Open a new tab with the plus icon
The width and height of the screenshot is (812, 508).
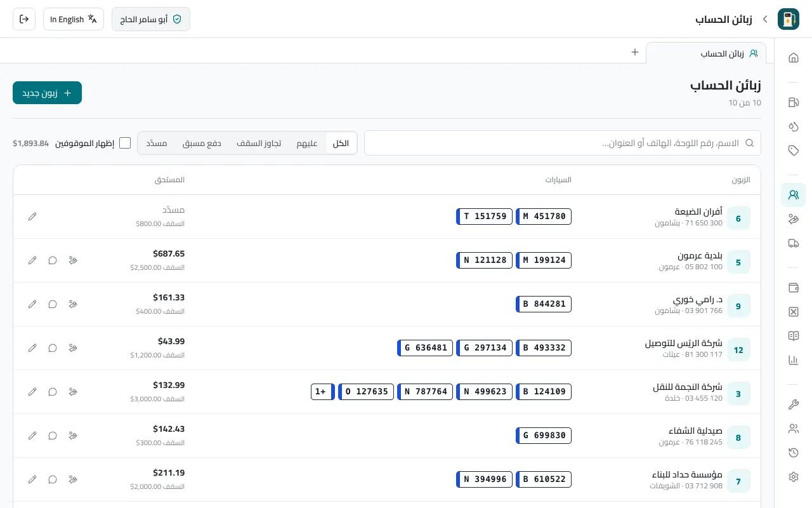coord(635,52)
